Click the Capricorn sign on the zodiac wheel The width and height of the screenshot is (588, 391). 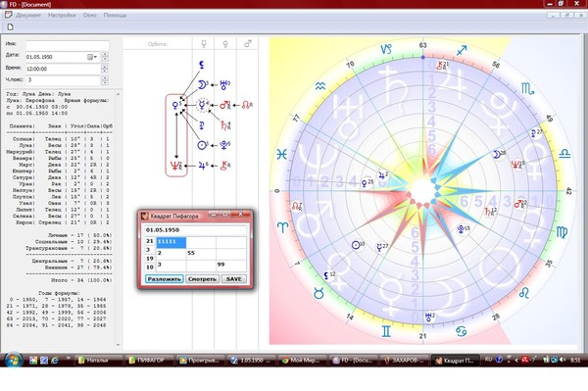click(386, 49)
